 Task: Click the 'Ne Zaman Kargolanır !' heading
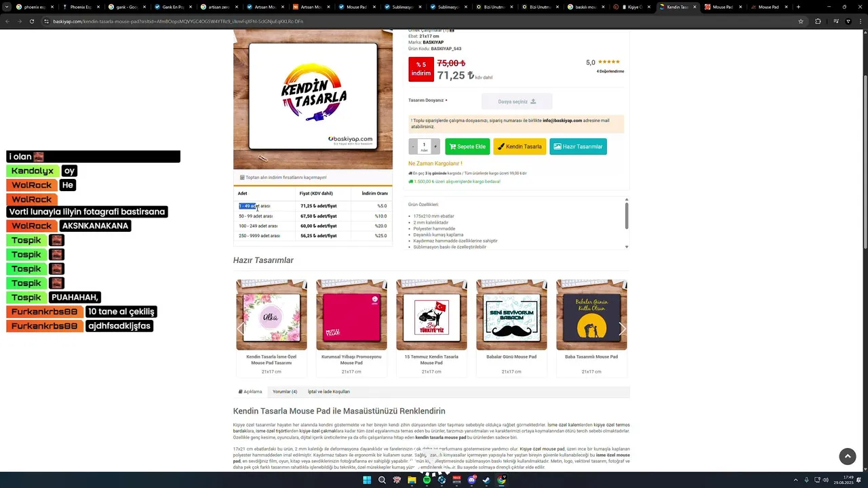coord(435,163)
